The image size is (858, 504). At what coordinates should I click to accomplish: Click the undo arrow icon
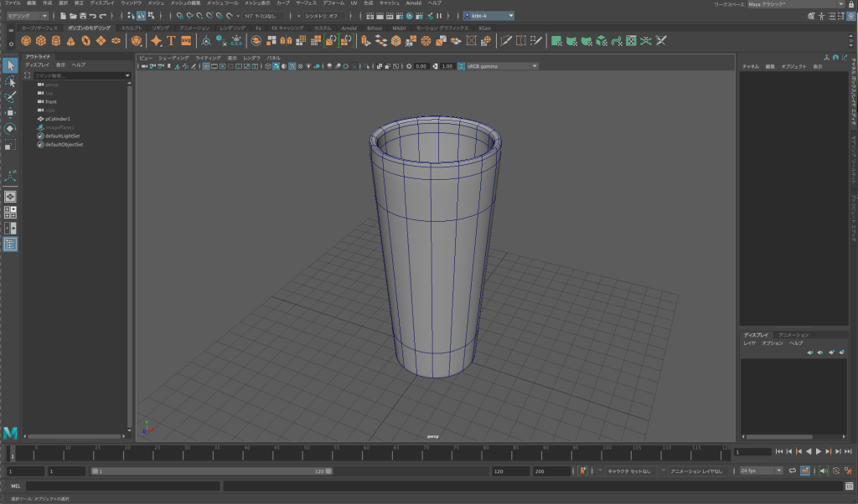(94, 16)
